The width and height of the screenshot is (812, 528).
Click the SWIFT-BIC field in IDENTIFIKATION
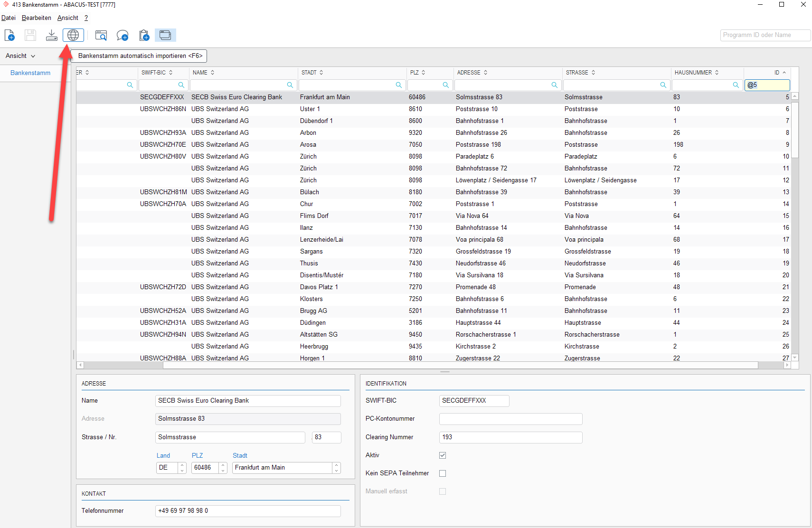[474, 401]
